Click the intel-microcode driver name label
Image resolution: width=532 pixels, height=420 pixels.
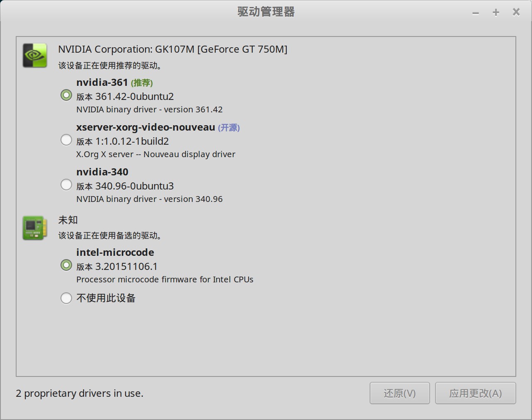click(115, 252)
